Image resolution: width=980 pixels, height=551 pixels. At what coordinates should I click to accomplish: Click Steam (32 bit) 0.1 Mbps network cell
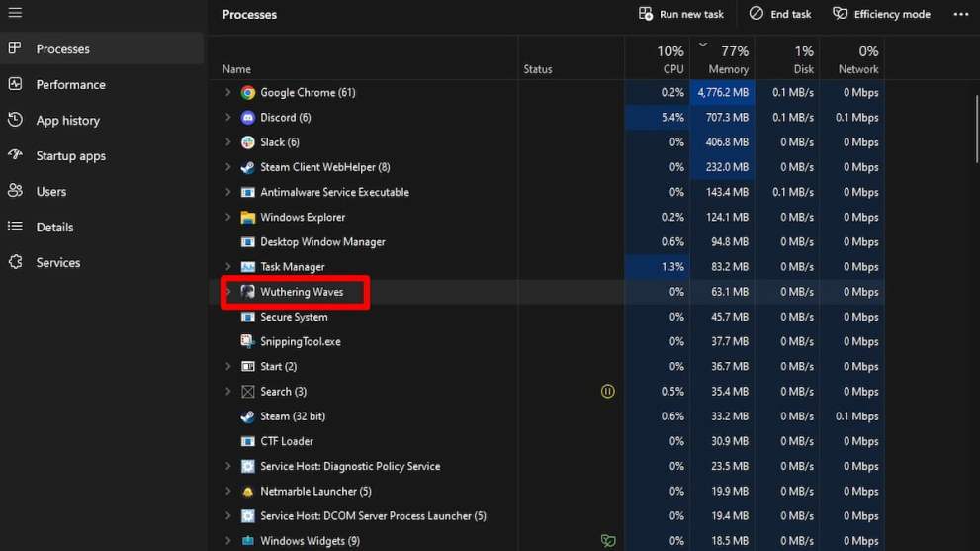tap(851, 416)
